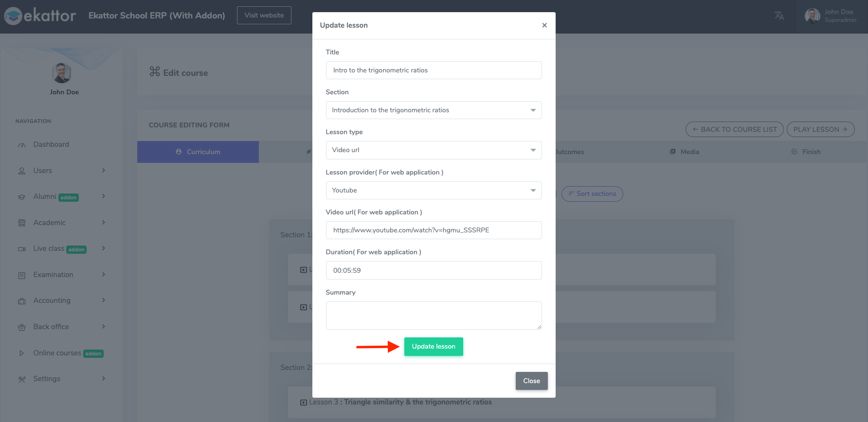Screen dimensions: 868x422
Task: Click the Examination clipboard icon
Action: click(x=21, y=274)
